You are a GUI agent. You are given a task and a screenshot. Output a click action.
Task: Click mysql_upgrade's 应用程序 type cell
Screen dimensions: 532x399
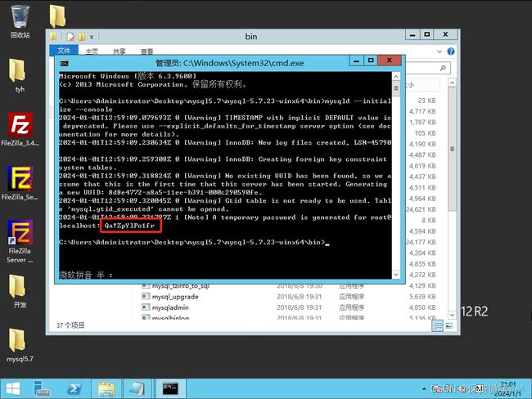(x=351, y=297)
